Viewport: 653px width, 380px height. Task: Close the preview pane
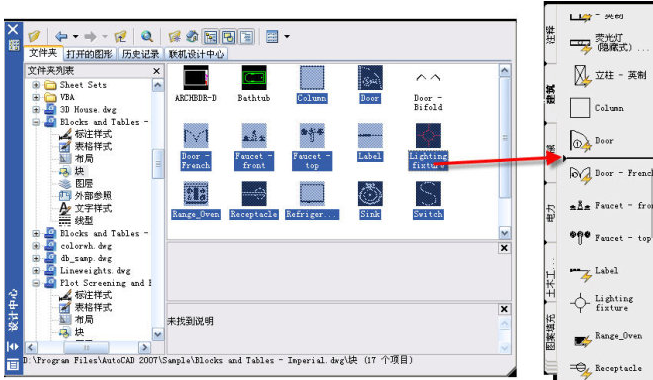click(x=504, y=248)
